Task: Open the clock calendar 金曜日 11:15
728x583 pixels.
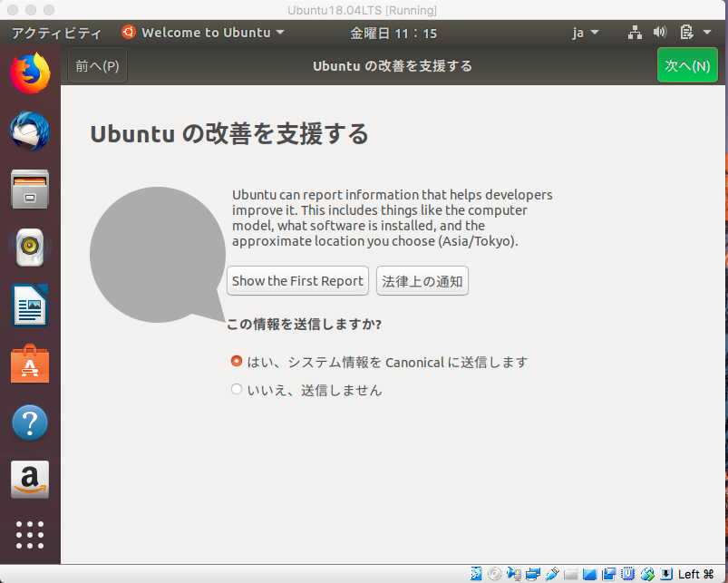Action: point(393,33)
